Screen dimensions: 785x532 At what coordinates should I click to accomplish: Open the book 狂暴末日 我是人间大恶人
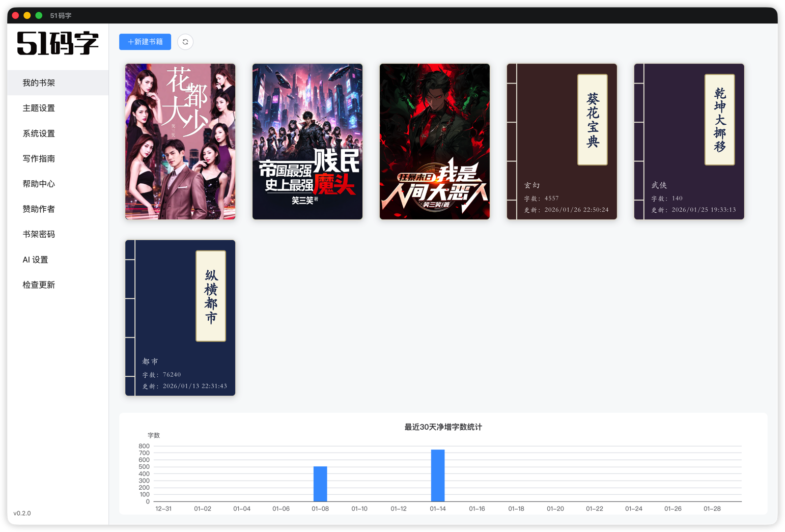[434, 141]
